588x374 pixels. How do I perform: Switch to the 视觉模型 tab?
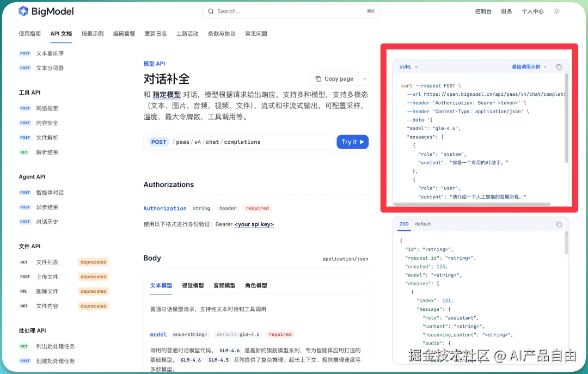coord(193,285)
